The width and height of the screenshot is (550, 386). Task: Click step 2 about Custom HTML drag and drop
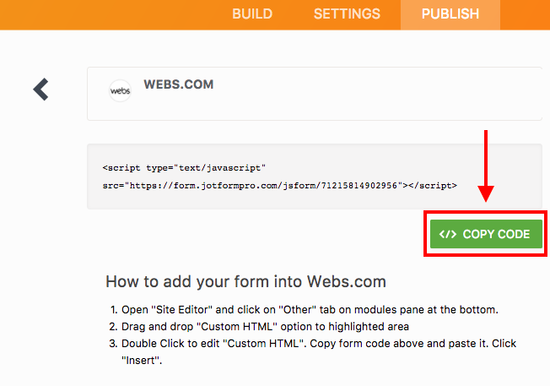(259, 327)
